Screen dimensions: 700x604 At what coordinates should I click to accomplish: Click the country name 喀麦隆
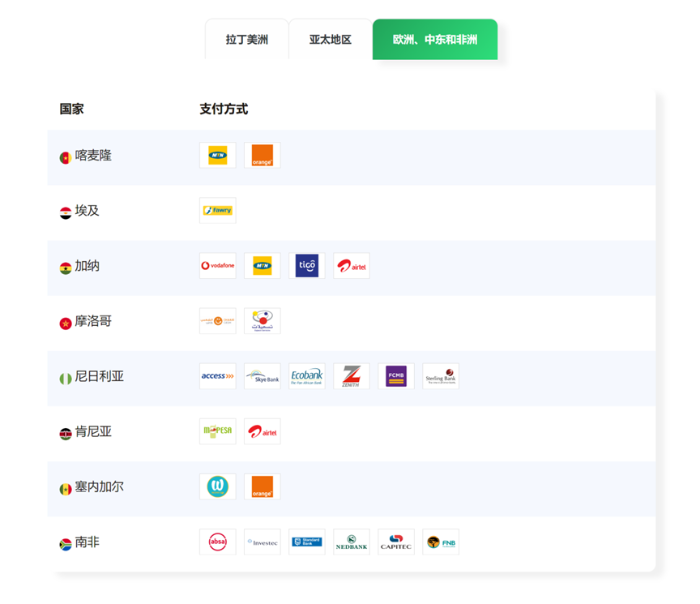(x=93, y=155)
